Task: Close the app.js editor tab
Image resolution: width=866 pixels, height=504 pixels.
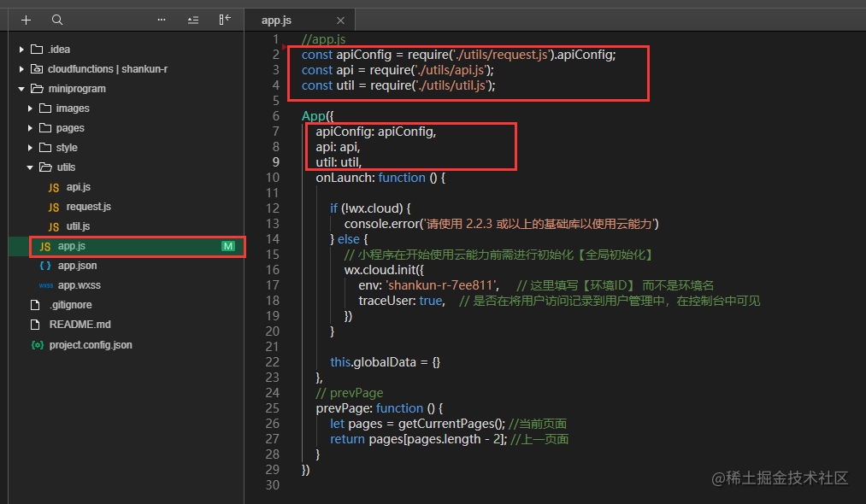Action: click(340, 21)
